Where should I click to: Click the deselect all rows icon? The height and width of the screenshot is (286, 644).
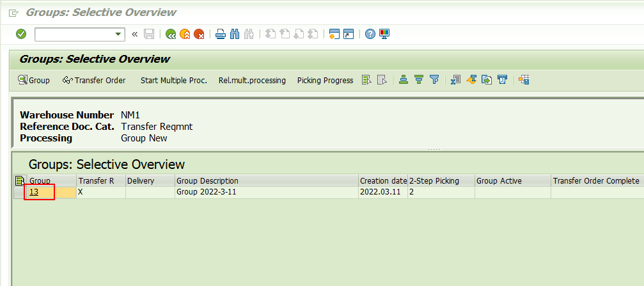tap(382, 80)
